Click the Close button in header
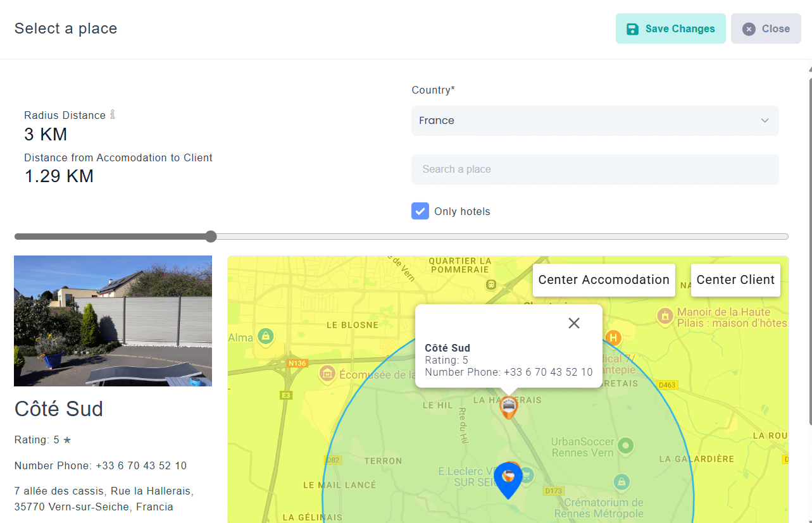Viewport: 812px width, 523px height. point(766,28)
